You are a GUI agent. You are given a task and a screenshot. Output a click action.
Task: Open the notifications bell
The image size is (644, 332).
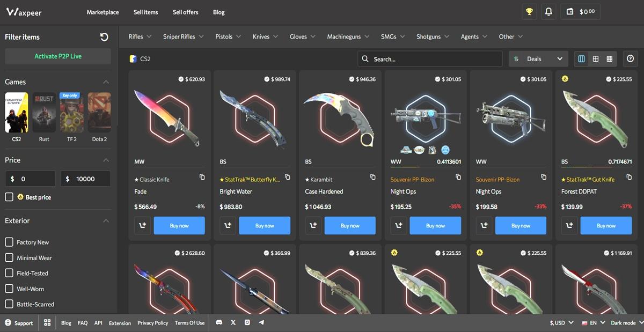548,12
